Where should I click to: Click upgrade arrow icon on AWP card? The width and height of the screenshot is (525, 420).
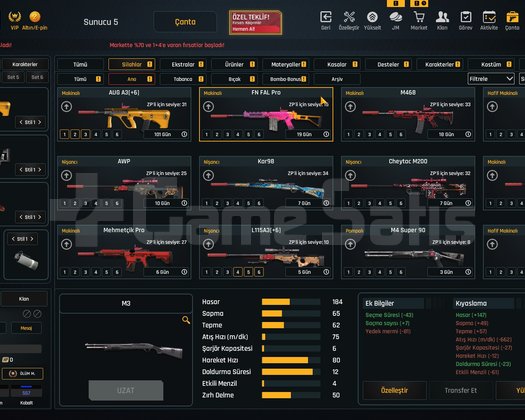click(66, 176)
